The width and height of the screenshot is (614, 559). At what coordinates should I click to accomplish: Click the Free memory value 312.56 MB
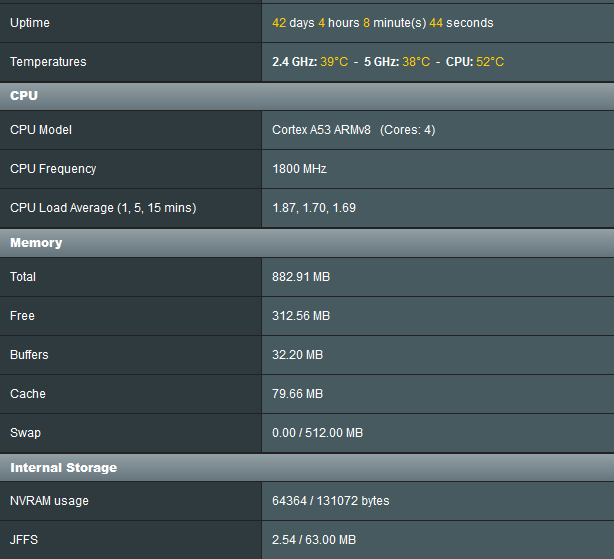301,316
